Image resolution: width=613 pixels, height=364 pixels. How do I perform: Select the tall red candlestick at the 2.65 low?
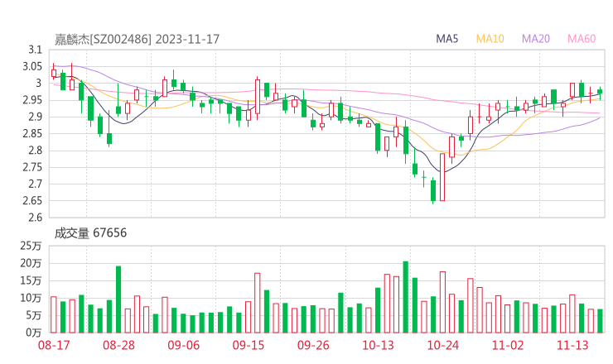(x=442, y=177)
